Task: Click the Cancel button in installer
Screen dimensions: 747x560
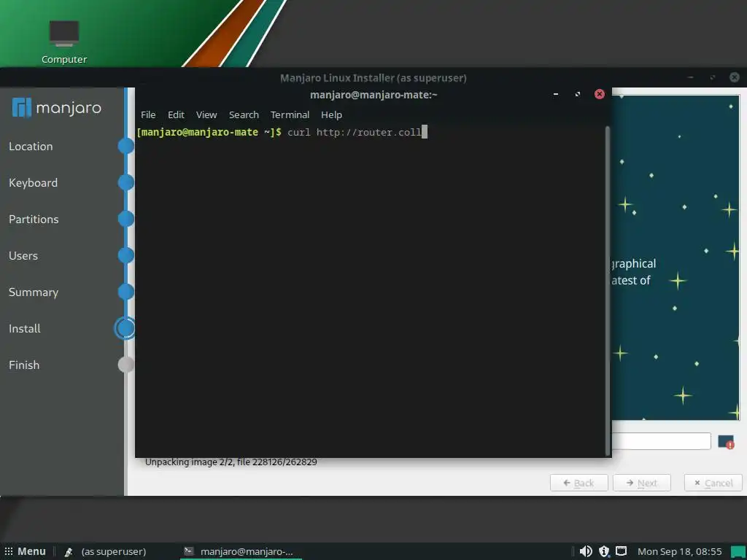Action: pyautogui.click(x=713, y=483)
